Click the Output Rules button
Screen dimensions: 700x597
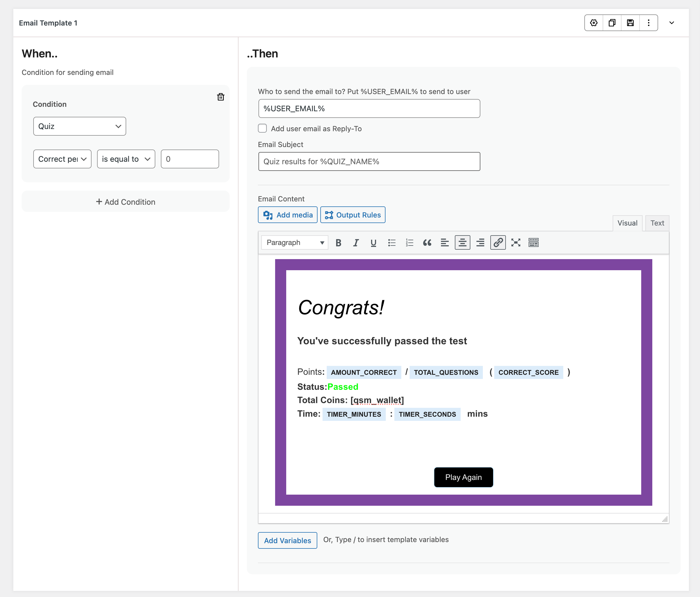(x=353, y=215)
